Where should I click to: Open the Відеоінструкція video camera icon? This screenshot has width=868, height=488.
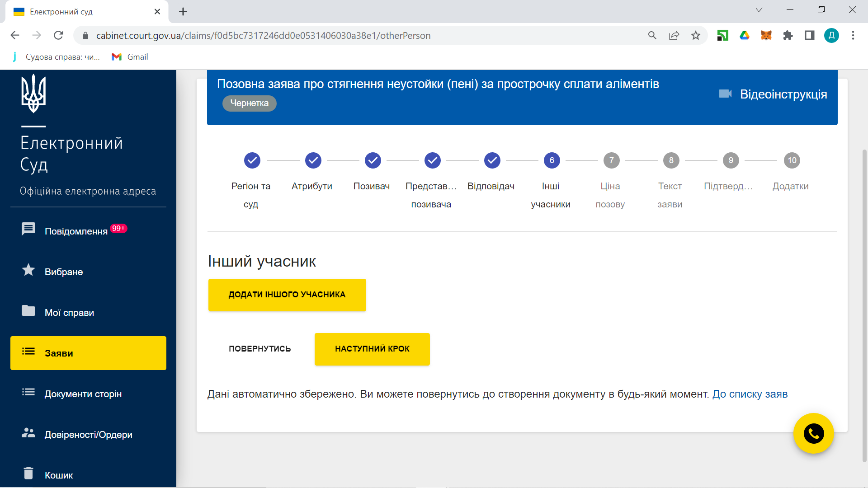click(x=725, y=94)
